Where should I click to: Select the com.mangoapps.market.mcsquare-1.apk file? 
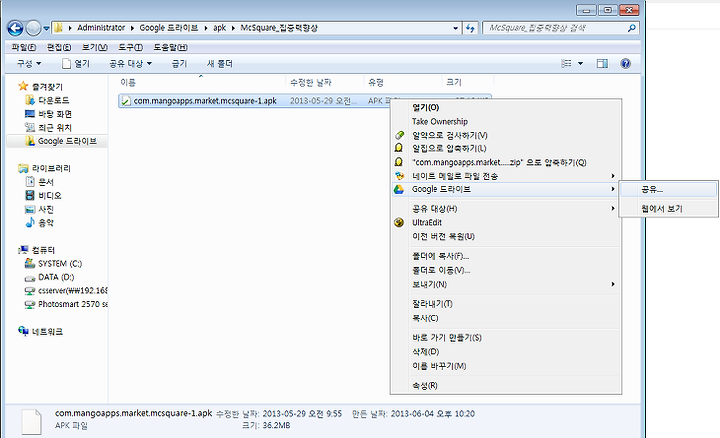pyautogui.click(x=205, y=101)
